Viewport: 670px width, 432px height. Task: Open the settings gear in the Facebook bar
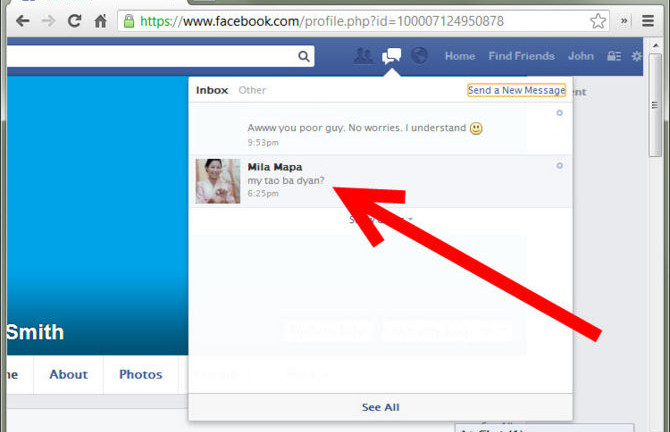click(637, 56)
